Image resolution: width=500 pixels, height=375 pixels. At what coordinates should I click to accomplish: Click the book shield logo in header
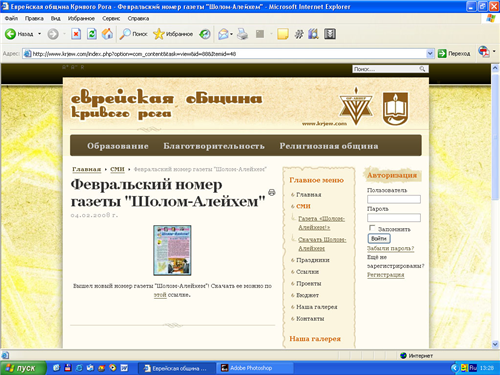tap(395, 109)
